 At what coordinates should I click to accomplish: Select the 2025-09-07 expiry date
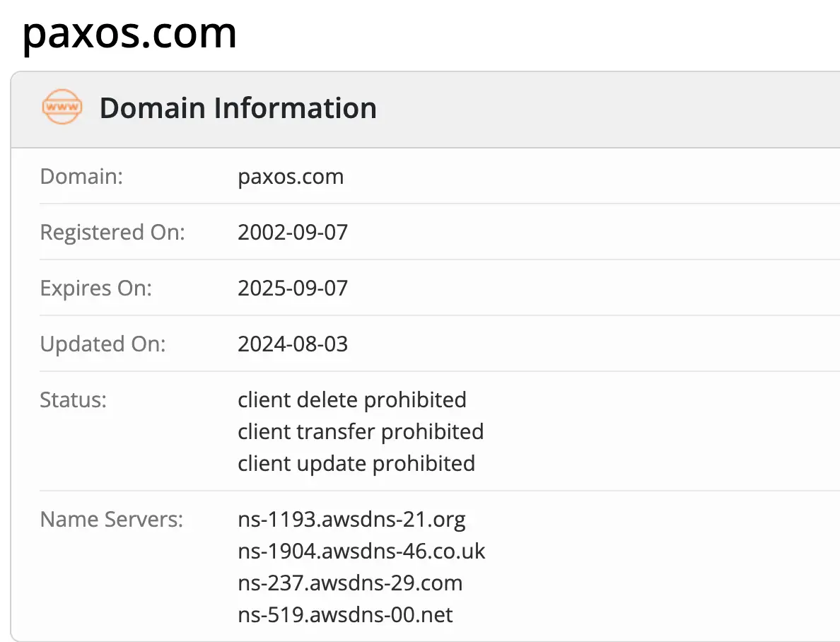point(293,288)
